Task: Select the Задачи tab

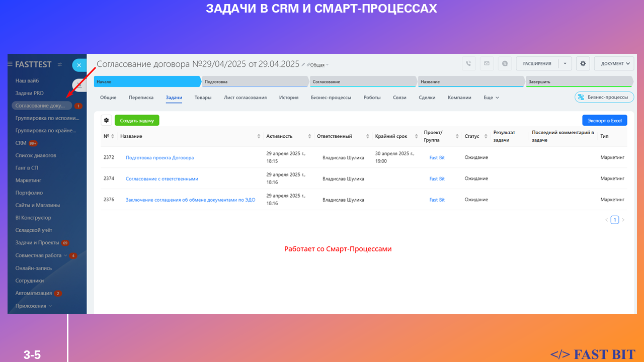Action: tap(174, 98)
